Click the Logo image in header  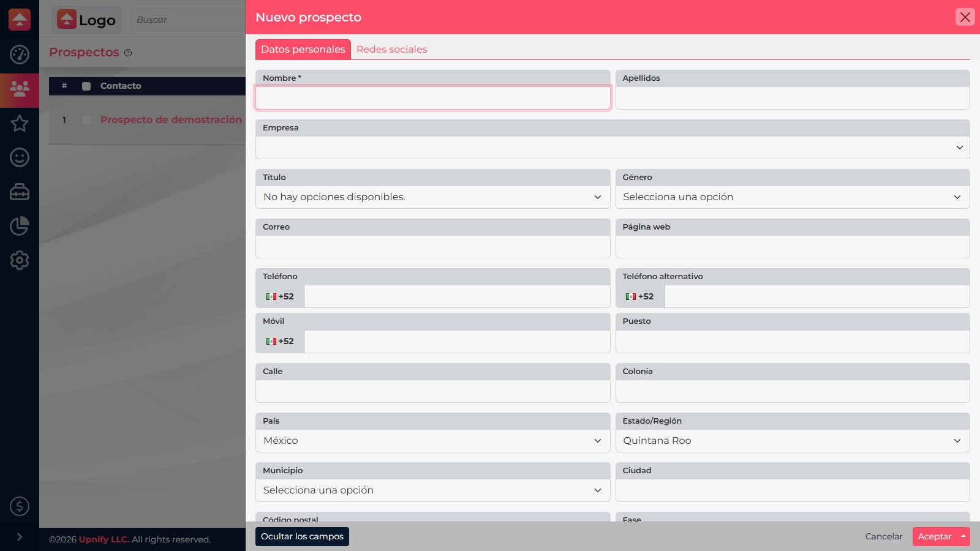click(86, 20)
